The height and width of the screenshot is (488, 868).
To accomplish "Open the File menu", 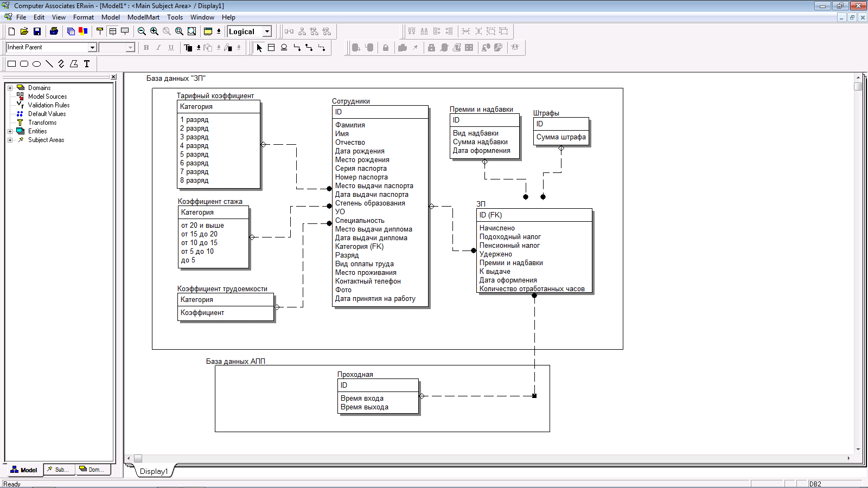I will [21, 17].
